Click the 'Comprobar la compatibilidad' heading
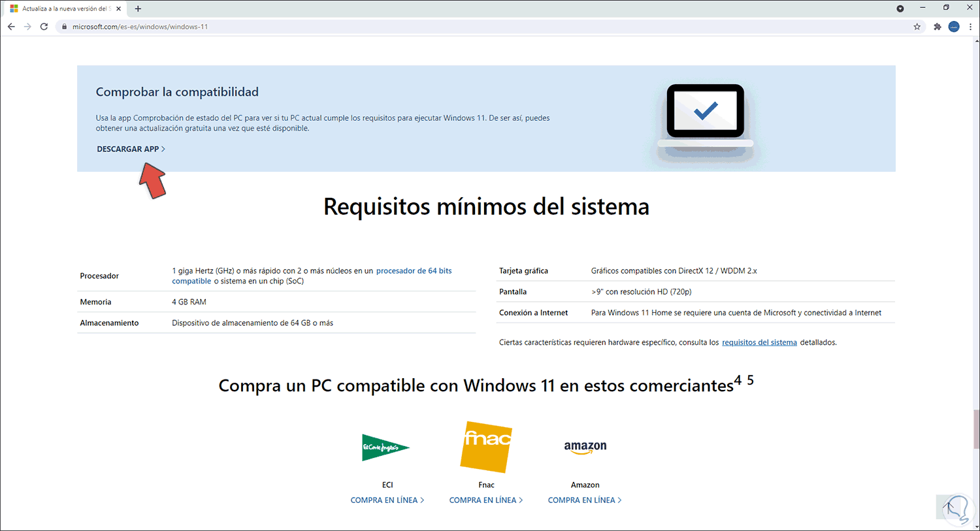980x531 pixels. pyautogui.click(x=177, y=92)
